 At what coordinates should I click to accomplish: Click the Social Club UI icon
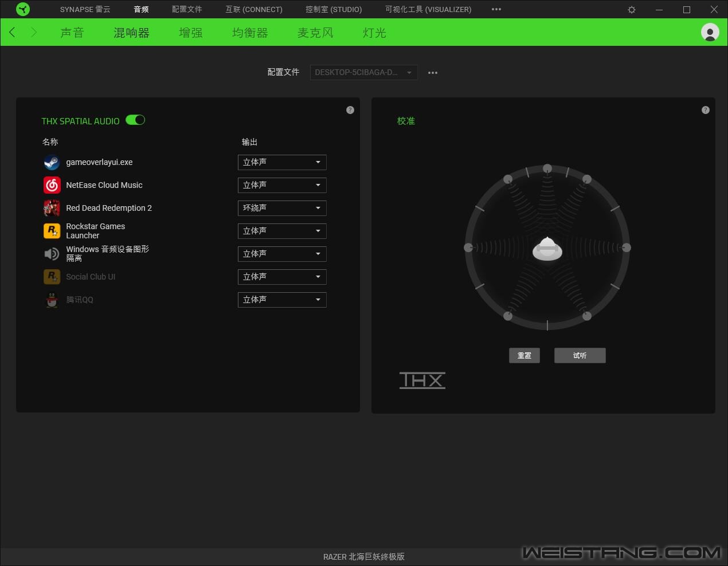tap(52, 277)
